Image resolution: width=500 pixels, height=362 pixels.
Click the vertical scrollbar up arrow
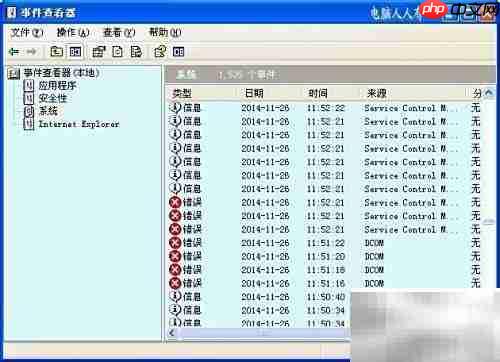(x=489, y=93)
